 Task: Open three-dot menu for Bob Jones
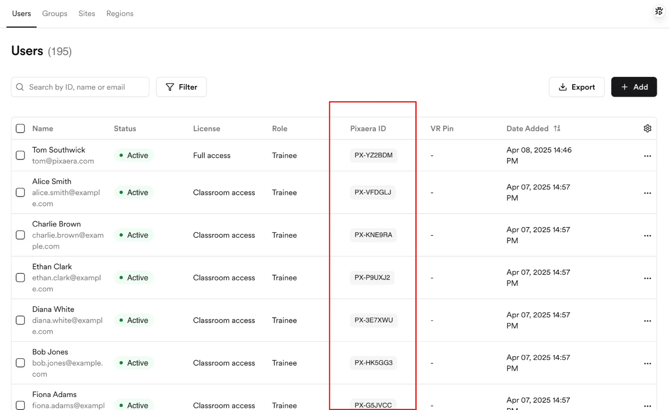[x=647, y=363]
